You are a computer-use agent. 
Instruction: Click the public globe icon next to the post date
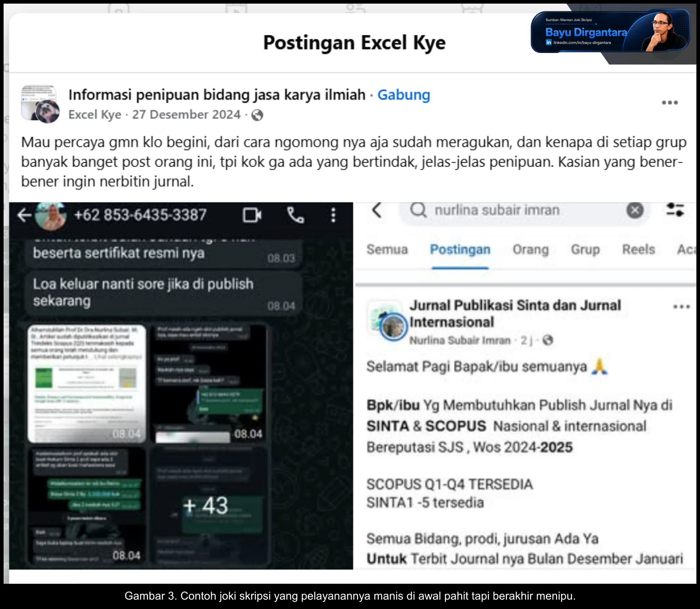coord(257,115)
